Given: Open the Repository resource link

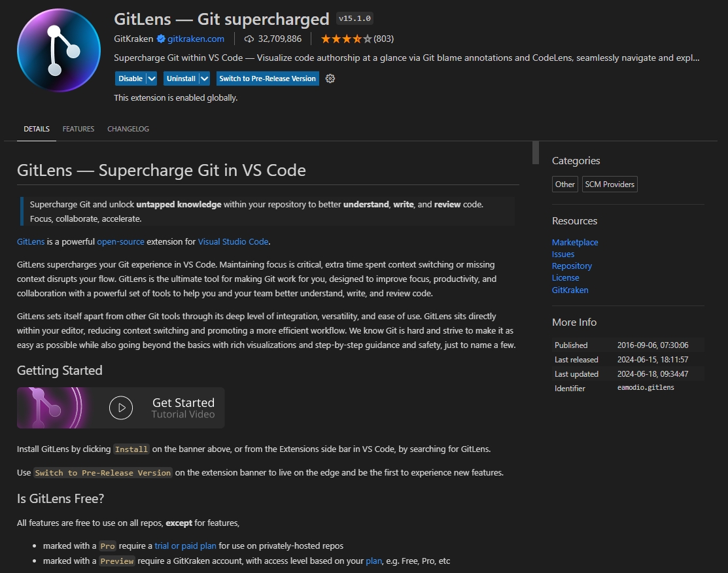Looking at the screenshot, I should (x=572, y=266).
